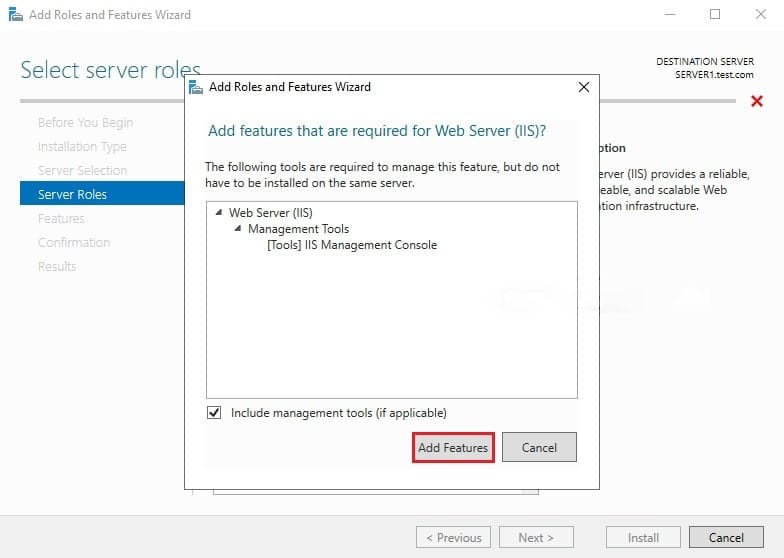Viewport: 784px width, 558px height.
Task: Maximize the main wizard window
Action: 715,14
